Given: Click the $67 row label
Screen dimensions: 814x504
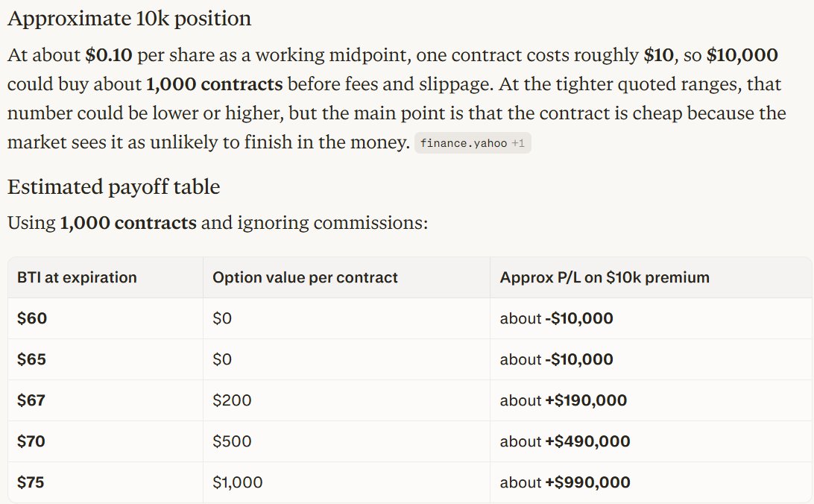Looking at the screenshot, I should pos(31,400).
